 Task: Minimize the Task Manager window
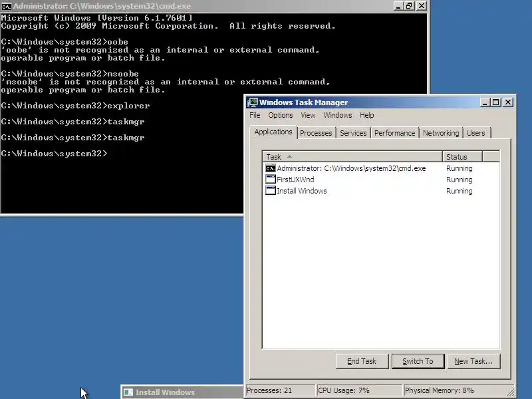pos(485,102)
